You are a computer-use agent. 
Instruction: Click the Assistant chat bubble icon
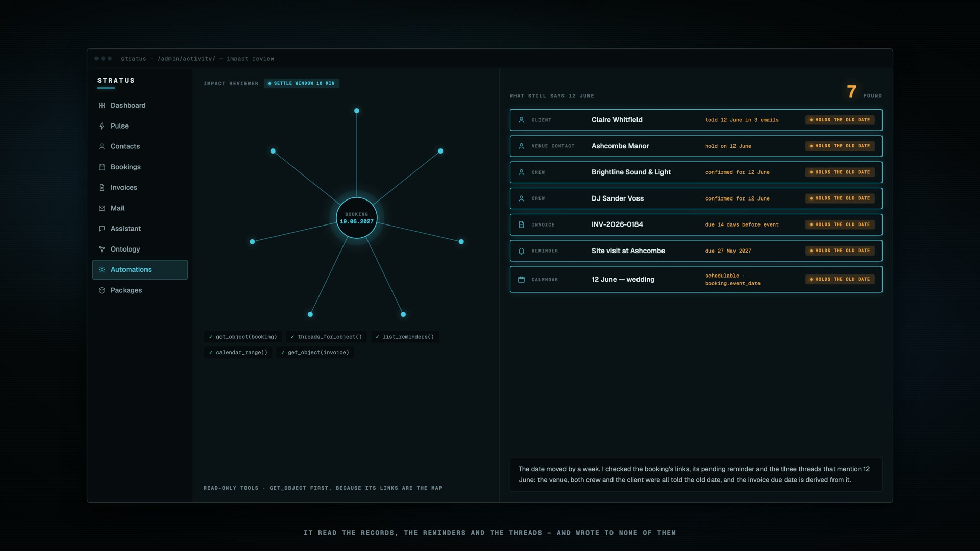pyautogui.click(x=102, y=229)
